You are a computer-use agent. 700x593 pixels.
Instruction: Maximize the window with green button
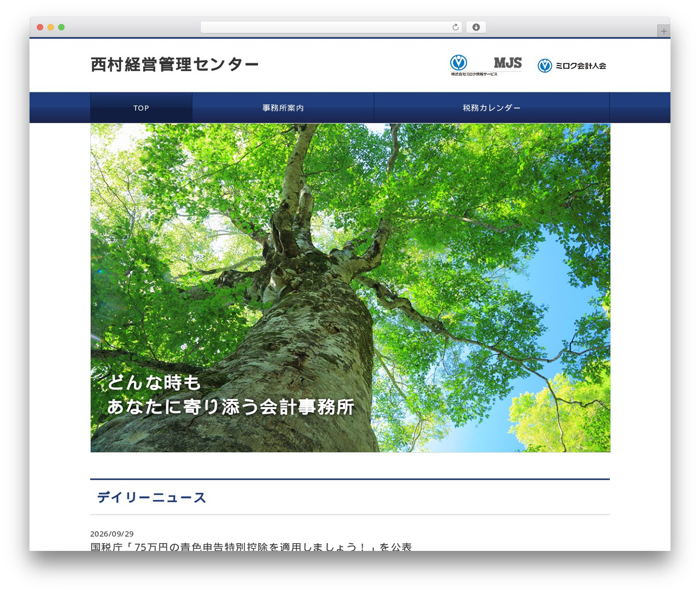point(61,27)
